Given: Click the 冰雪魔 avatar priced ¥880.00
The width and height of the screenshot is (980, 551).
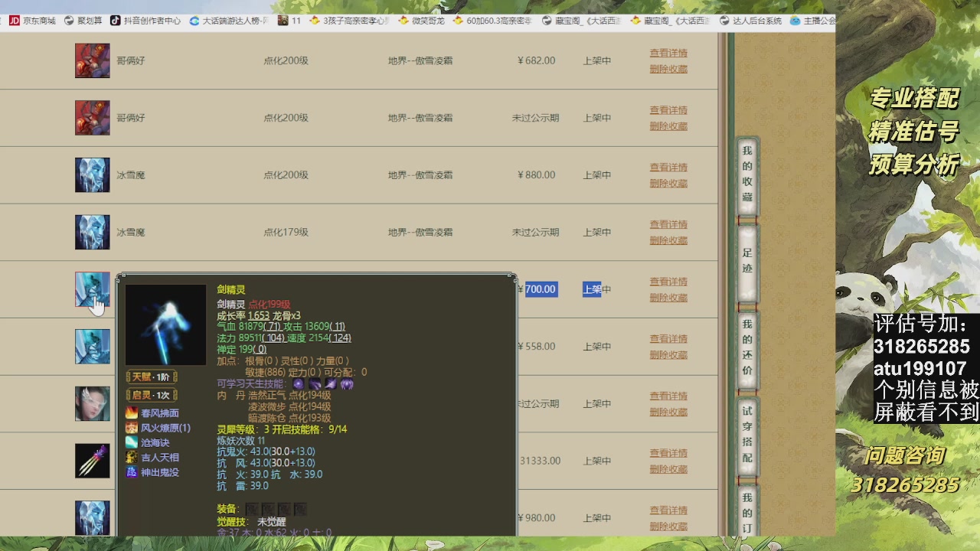Looking at the screenshot, I should pyautogui.click(x=92, y=175).
